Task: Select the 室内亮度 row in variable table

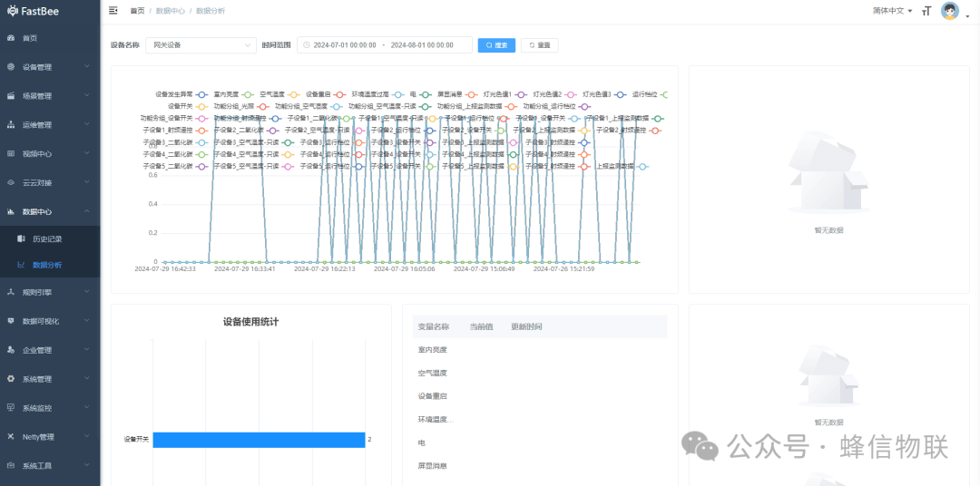Action: [x=540, y=350]
